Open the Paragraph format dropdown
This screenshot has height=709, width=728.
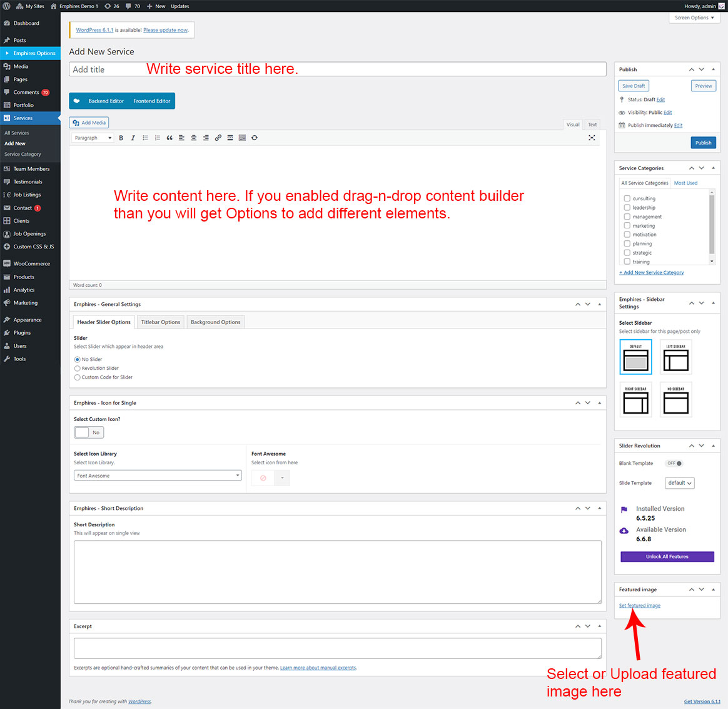pyautogui.click(x=93, y=138)
